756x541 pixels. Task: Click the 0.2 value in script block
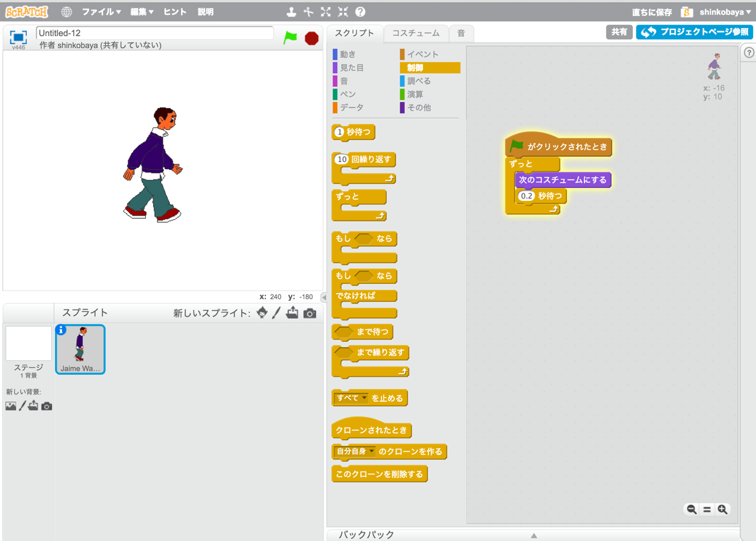[x=526, y=196]
